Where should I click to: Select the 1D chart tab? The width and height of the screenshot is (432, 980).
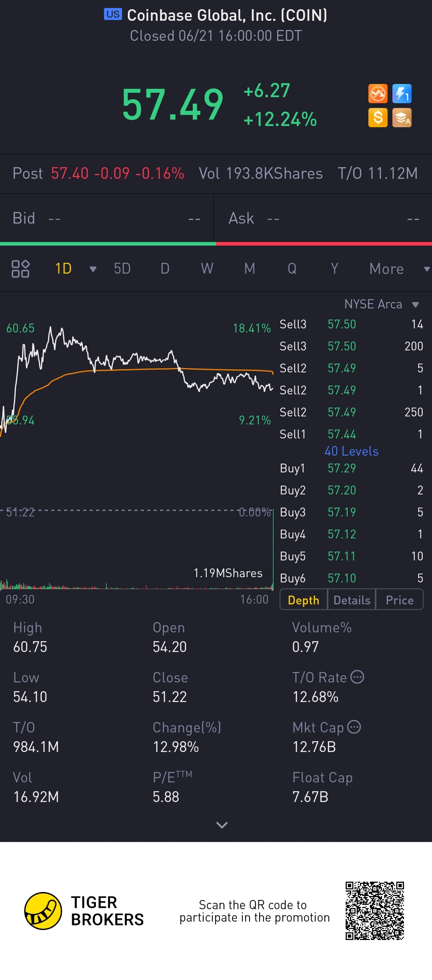[63, 269]
